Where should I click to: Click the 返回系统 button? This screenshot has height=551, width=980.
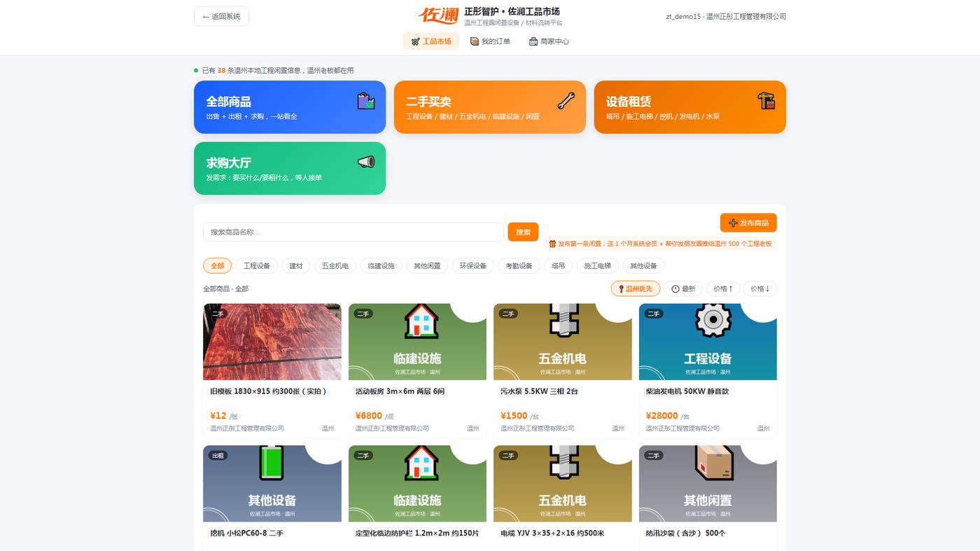click(x=221, y=16)
